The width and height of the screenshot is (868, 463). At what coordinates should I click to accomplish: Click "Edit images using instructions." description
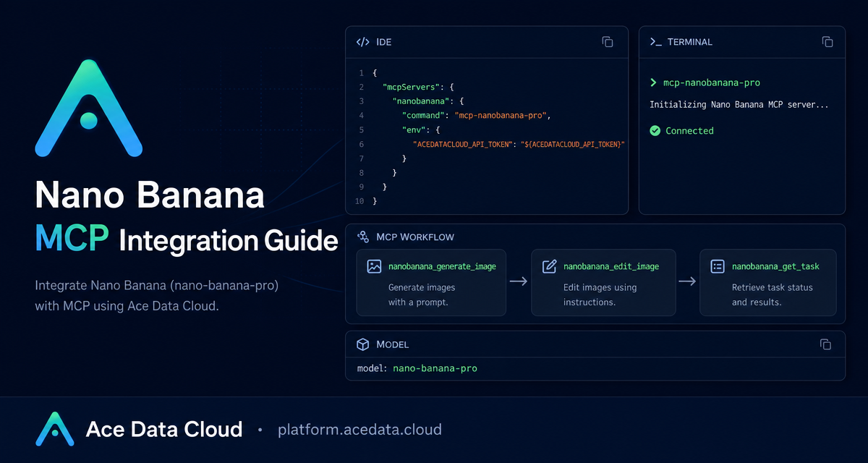(x=600, y=295)
